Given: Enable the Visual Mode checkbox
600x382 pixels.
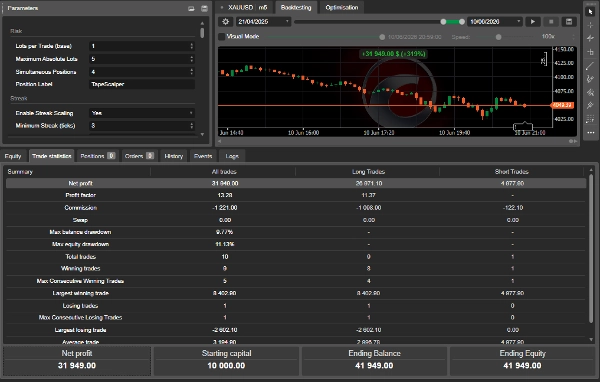Looking at the screenshot, I should tap(221, 37).
